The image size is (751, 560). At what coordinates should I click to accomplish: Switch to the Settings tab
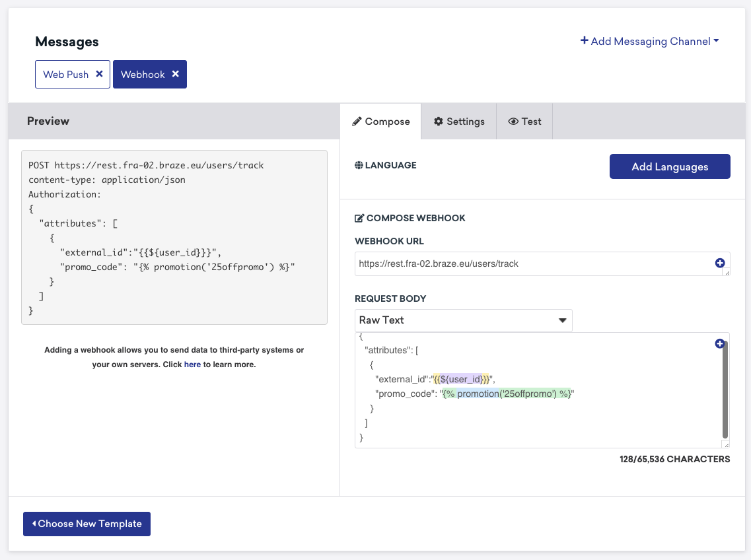(x=458, y=121)
